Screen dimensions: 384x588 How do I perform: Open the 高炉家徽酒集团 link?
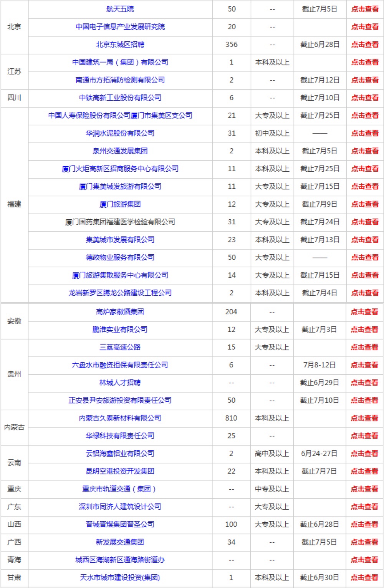pos(120,311)
